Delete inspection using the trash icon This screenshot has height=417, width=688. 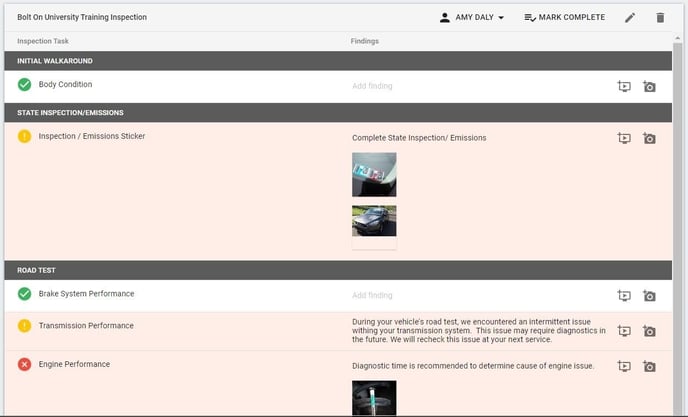660,18
